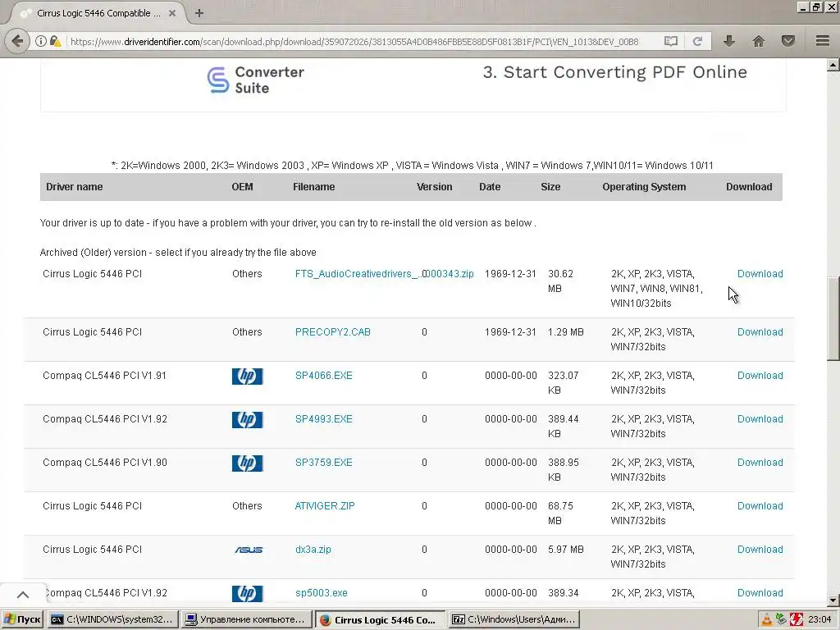Click the 68.75 MB size cell
Screen dimensions: 840x630
pos(560,514)
